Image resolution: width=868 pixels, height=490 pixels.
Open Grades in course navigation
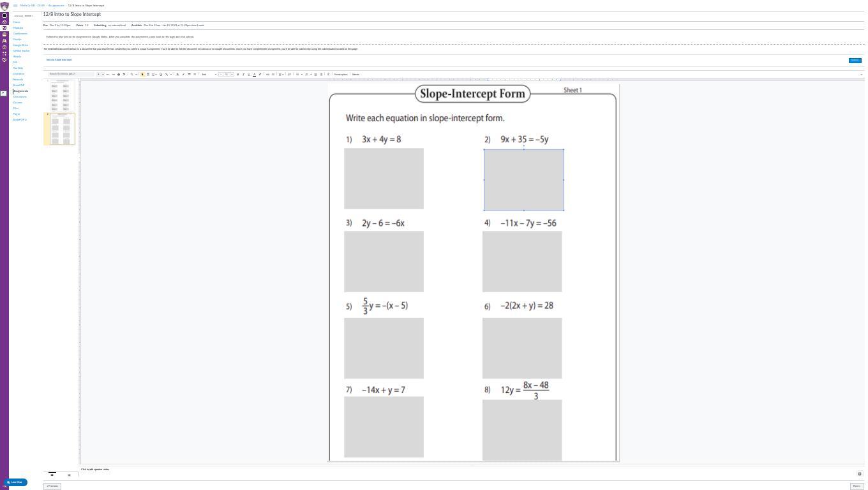pyautogui.click(x=17, y=39)
